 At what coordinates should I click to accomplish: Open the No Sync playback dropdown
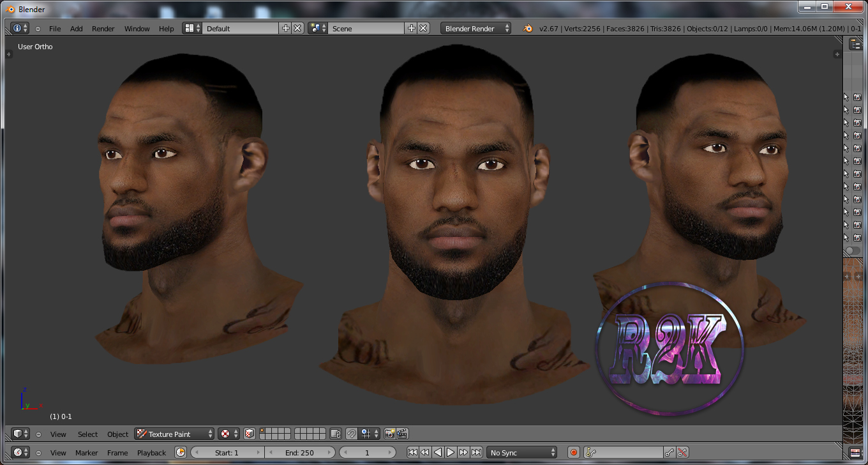pyautogui.click(x=521, y=452)
